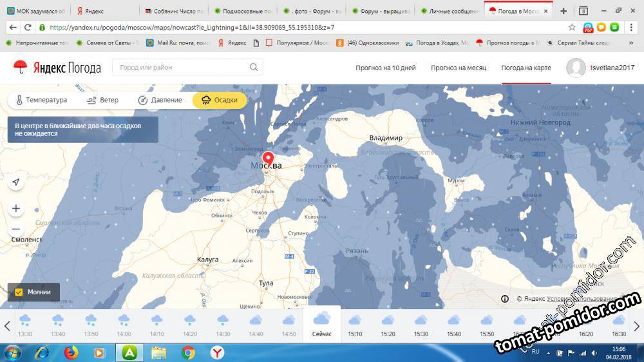
Task: Select the Погода на карте tab
Action: click(526, 68)
